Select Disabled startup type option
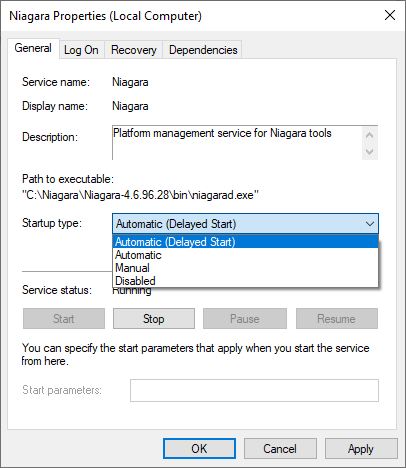Image resolution: width=406 pixels, height=468 pixels. [245, 281]
